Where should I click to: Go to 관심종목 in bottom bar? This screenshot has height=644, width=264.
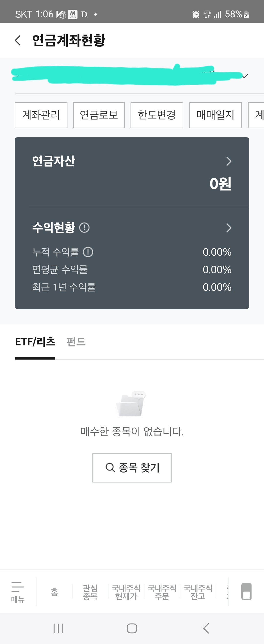(x=90, y=592)
